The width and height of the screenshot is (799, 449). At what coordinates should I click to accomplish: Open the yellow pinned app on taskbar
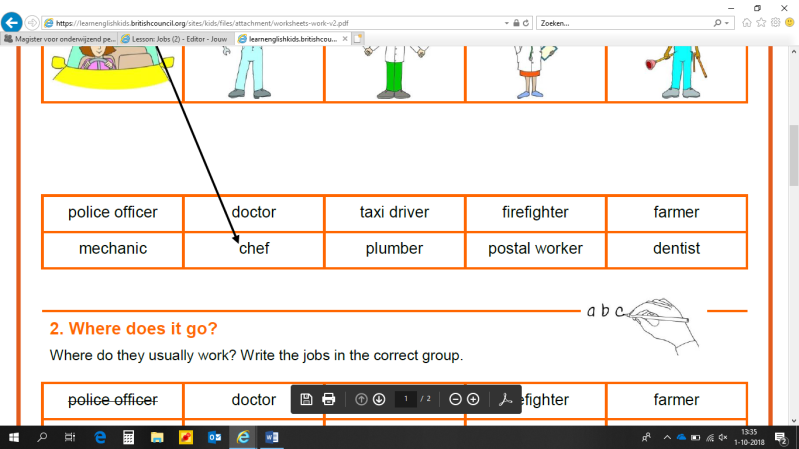(185, 437)
